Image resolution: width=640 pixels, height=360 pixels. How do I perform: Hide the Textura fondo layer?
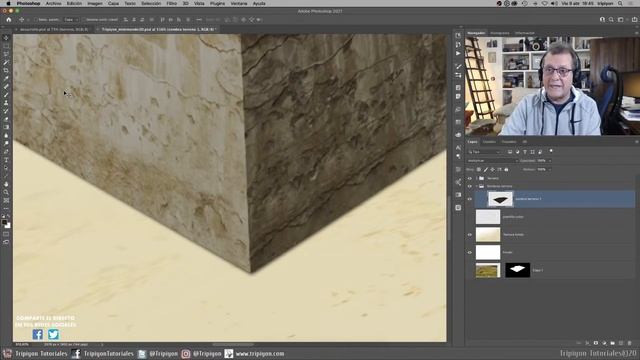[469, 235]
